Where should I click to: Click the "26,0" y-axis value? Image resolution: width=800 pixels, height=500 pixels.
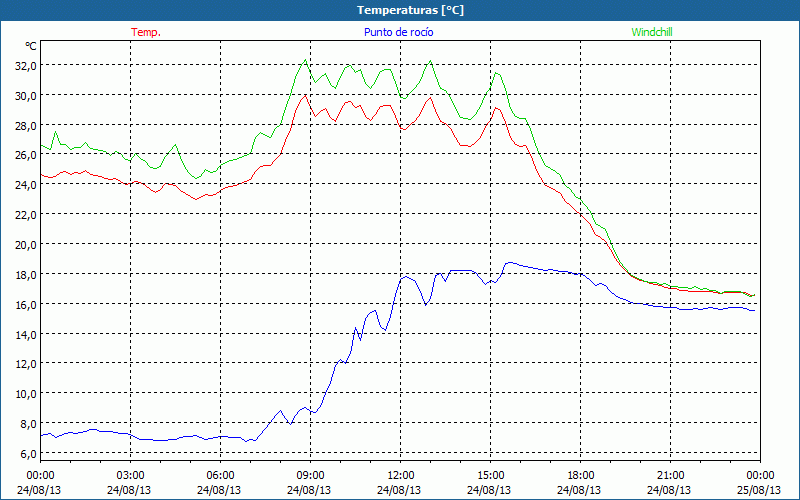click(x=26, y=155)
